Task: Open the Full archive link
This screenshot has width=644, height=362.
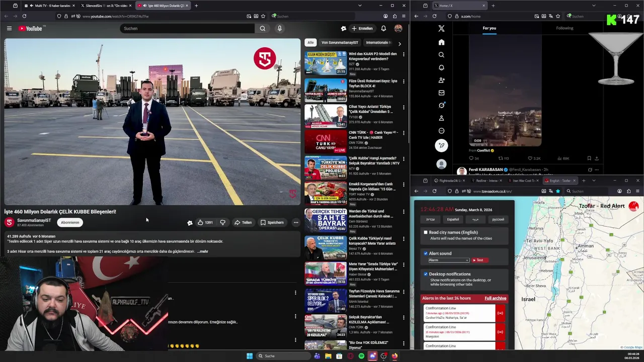Action: pos(496,298)
